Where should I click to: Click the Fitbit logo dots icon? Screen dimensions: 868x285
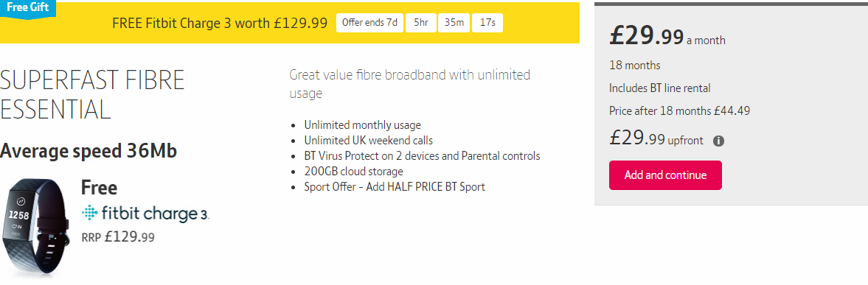[90, 214]
